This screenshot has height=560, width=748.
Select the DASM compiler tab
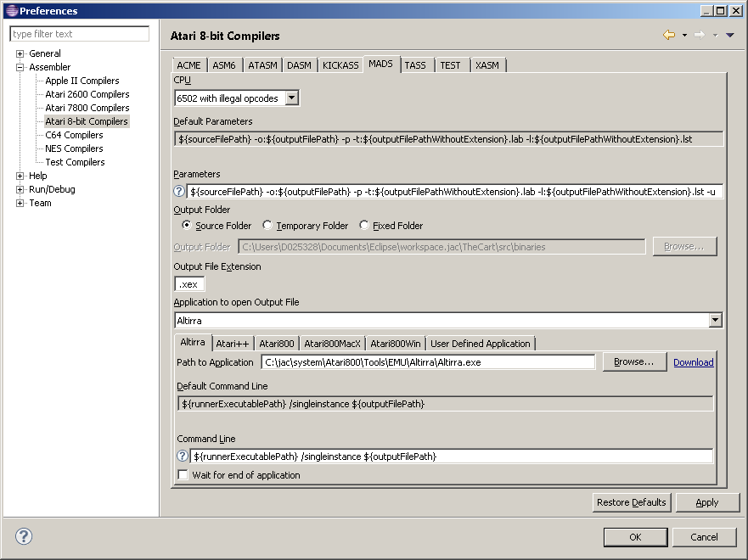[299, 65]
